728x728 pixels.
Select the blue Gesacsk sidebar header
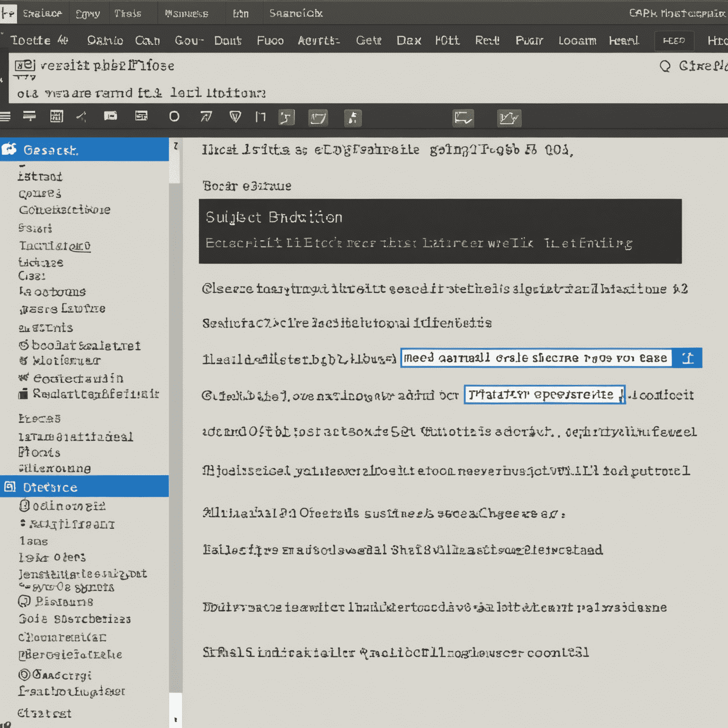coord(84,150)
